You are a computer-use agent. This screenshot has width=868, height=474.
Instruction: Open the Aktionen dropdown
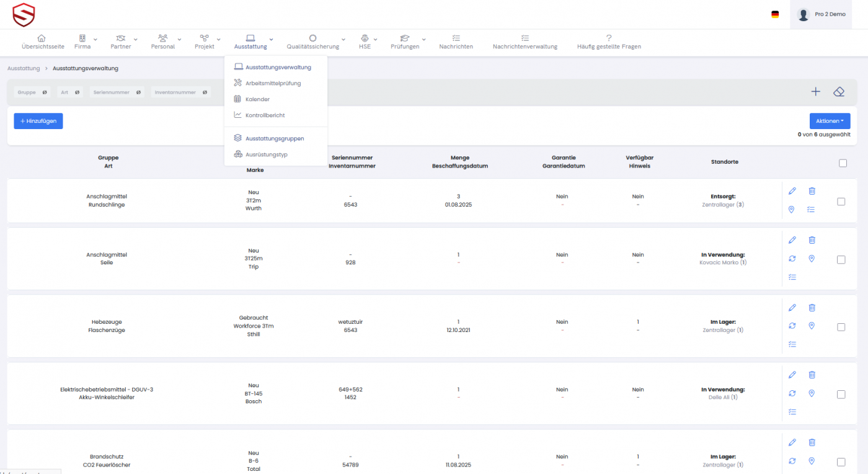[830, 121]
